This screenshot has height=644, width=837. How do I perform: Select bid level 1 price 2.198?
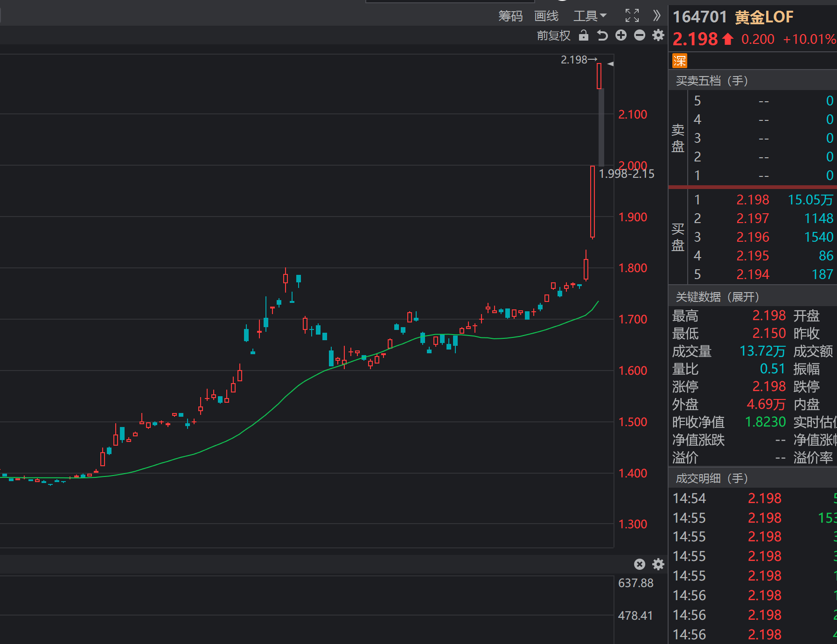(x=753, y=200)
